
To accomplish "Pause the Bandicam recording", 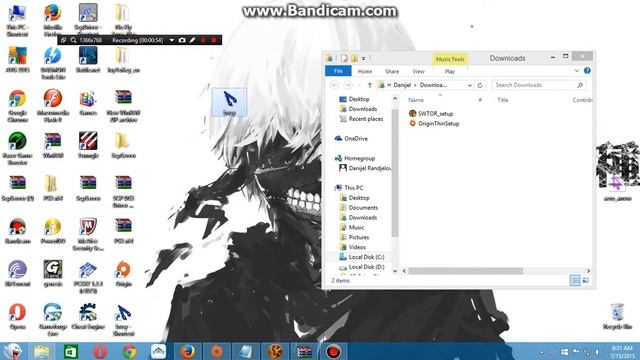I will tap(203, 40).
